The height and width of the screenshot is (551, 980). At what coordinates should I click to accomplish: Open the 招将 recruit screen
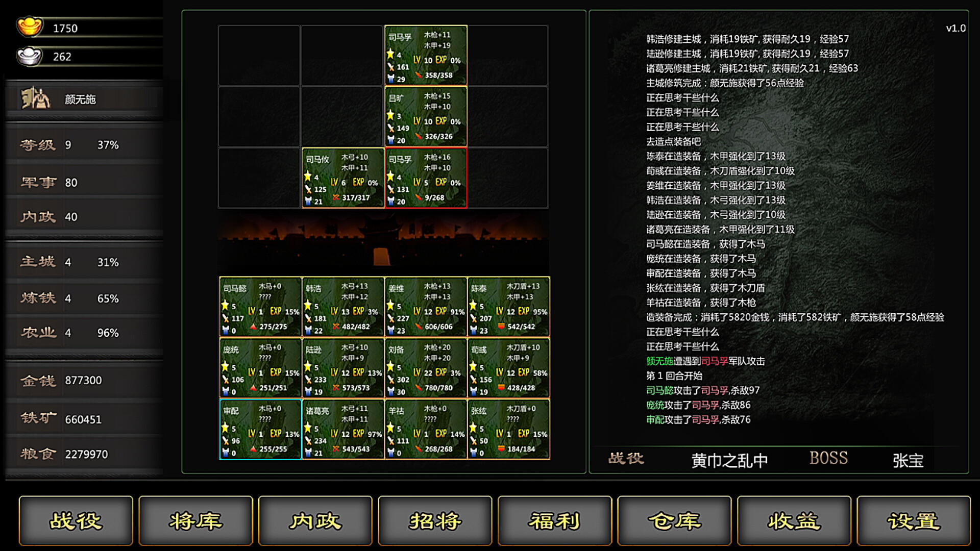[434, 521]
